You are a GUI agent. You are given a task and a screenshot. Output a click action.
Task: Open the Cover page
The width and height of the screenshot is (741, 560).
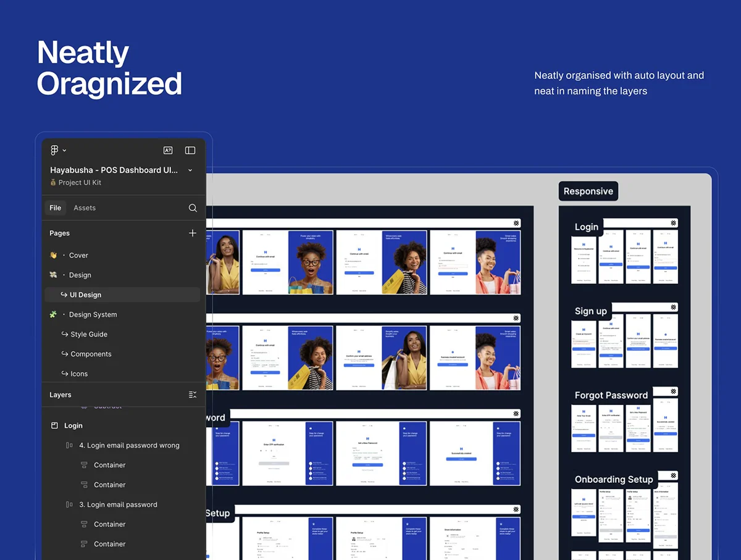coord(78,255)
